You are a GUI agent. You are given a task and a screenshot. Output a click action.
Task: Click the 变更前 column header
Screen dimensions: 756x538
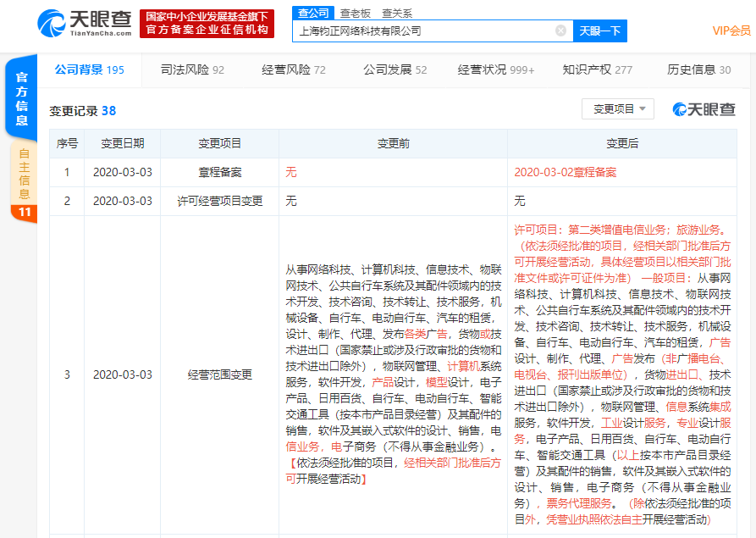pos(393,143)
